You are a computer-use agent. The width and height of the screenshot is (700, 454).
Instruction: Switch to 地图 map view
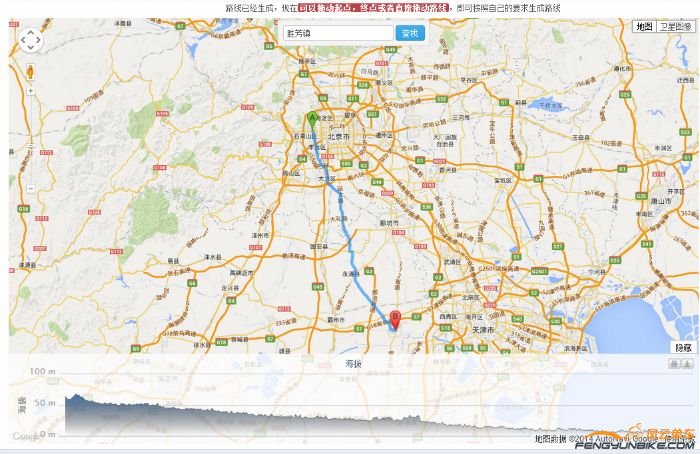tap(644, 27)
